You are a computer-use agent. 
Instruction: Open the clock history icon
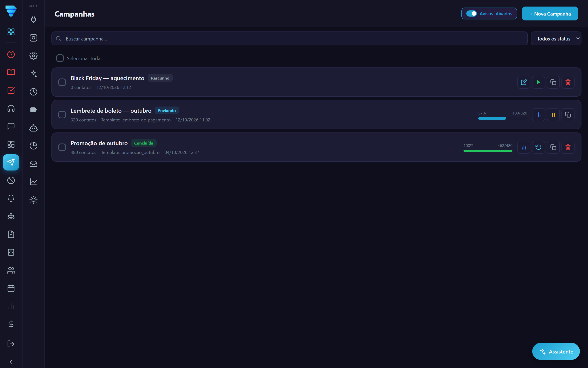pos(33,92)
